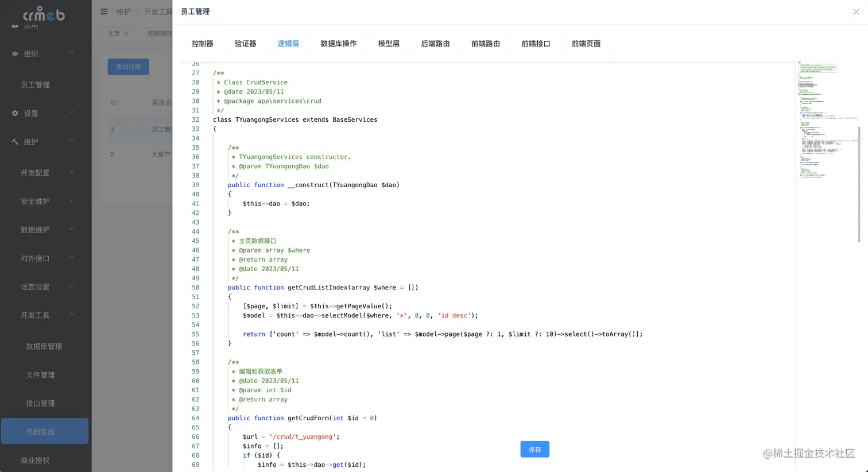
Task: Toggle the sidebar collapse hamburger icon
Action: 104,11
